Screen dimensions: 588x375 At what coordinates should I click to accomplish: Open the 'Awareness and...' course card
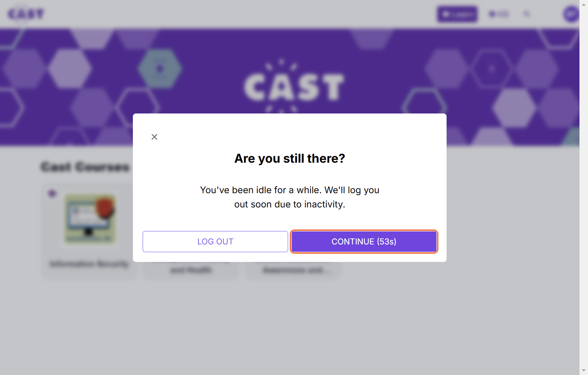(x=293, y=270)
